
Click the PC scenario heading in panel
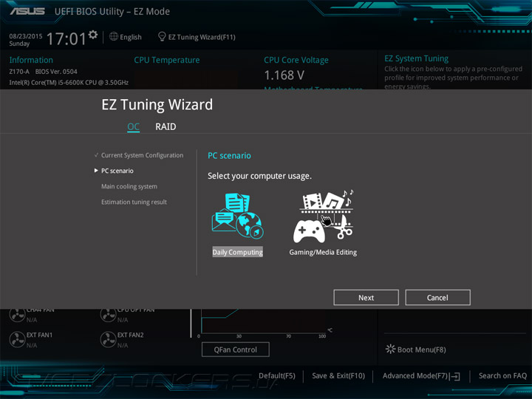(x=229, y=155)
